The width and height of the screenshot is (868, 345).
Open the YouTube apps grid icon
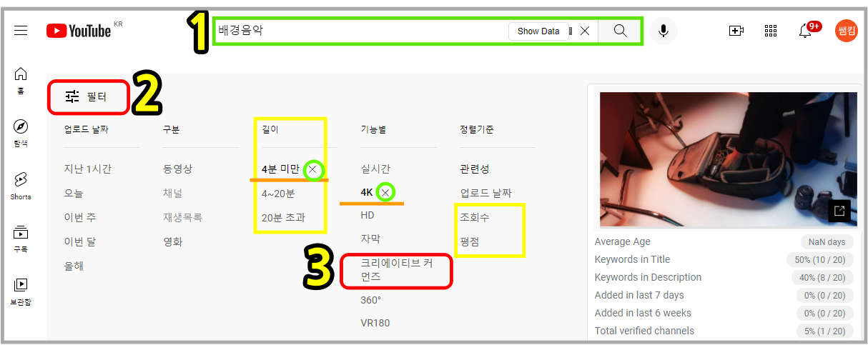[x=771, y=31]
